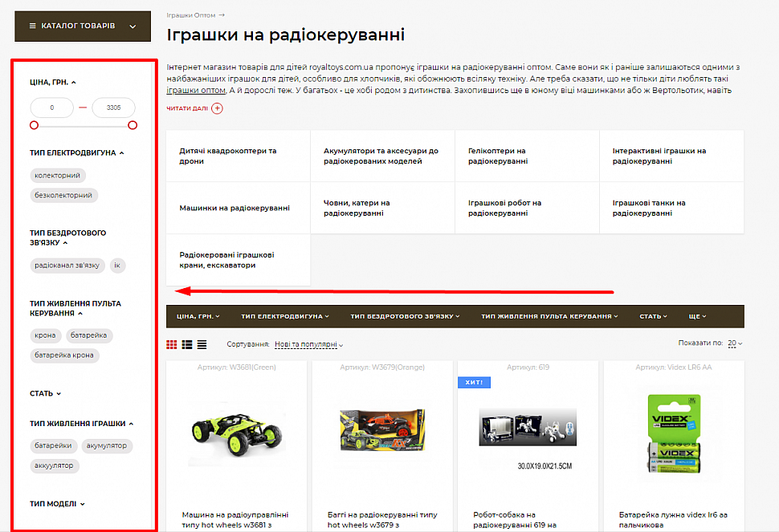Open Тип живлення пульта керування in dark bar
The image size is (779, 532).
549,316
